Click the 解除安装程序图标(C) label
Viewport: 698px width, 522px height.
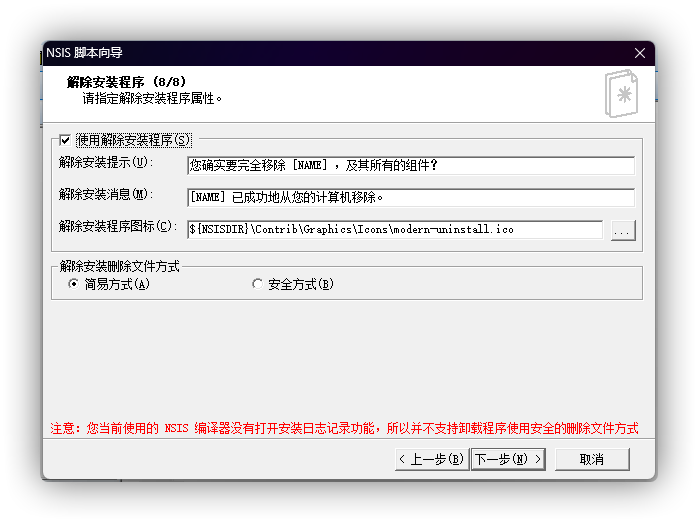(116, 226)
